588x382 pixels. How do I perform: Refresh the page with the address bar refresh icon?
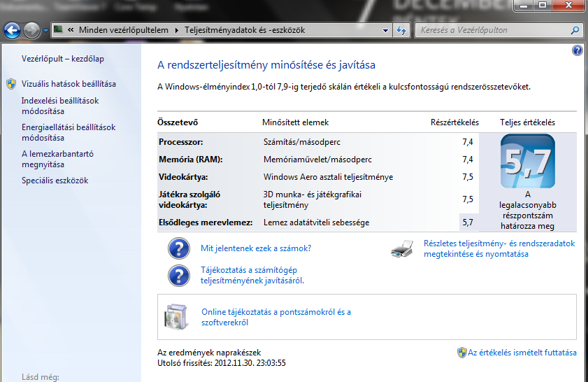(401, 30)
